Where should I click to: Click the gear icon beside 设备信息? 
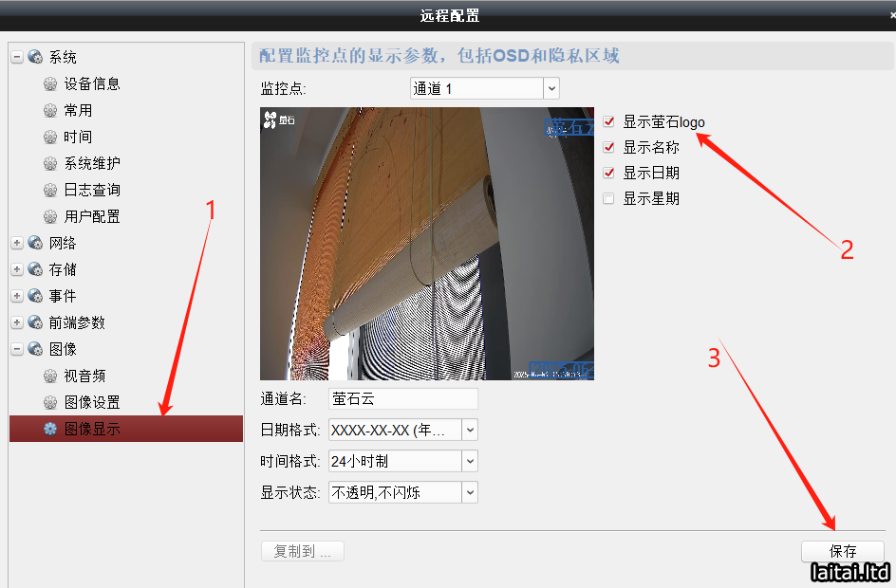[x=50, y=83]
